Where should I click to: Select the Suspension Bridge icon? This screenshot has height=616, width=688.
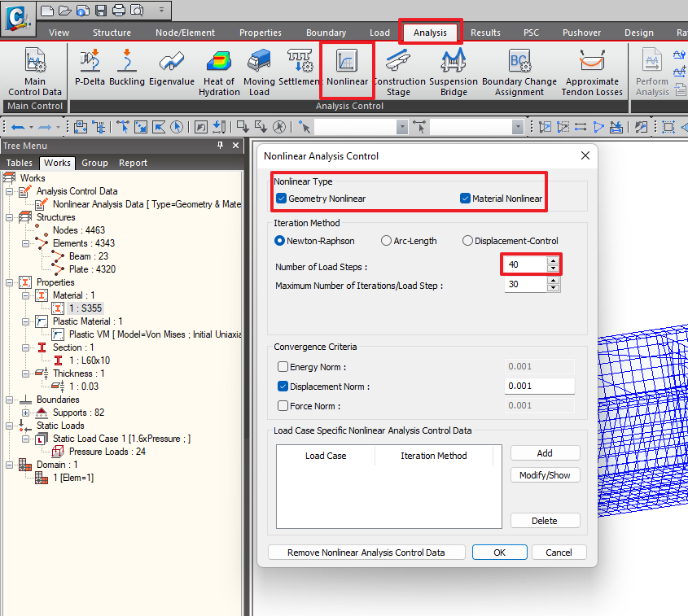click(453, 61)
